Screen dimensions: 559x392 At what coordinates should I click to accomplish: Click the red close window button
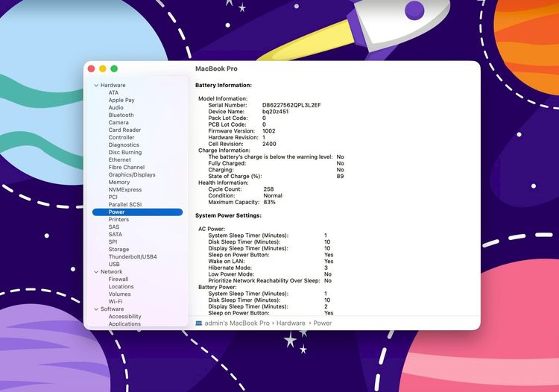point(92,69)
